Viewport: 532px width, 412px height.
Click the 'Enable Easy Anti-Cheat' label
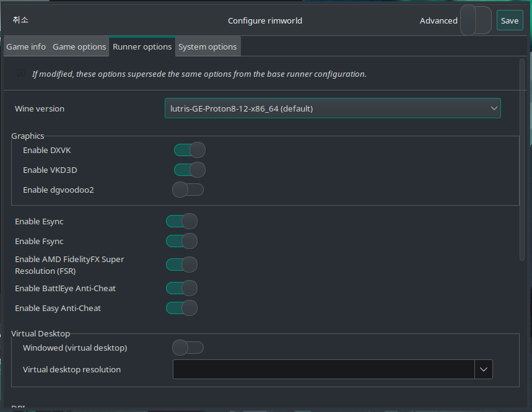click(58, 308)
